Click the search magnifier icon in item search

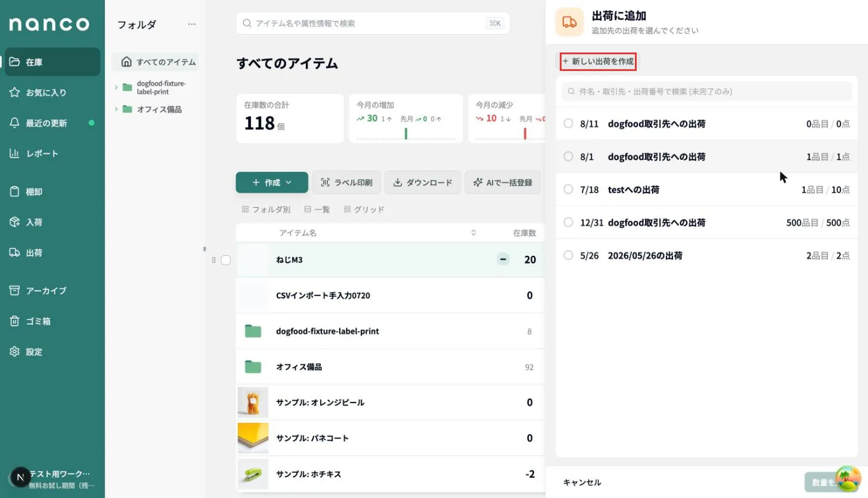[x=247, y=23]
